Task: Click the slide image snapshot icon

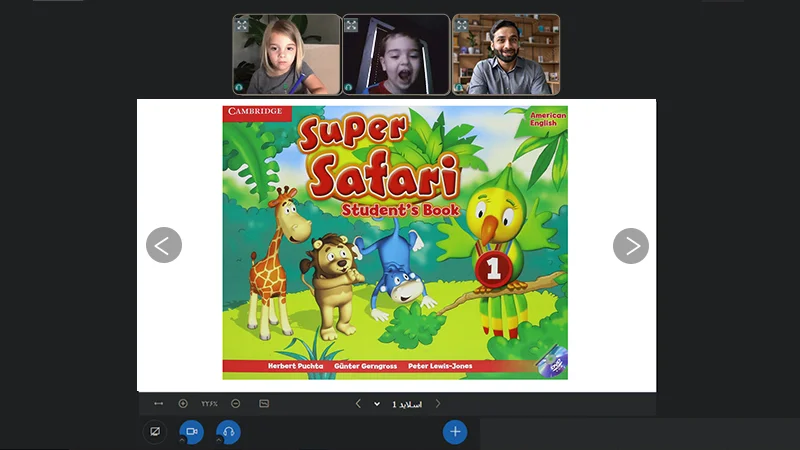Action: (x=264, y=404)
